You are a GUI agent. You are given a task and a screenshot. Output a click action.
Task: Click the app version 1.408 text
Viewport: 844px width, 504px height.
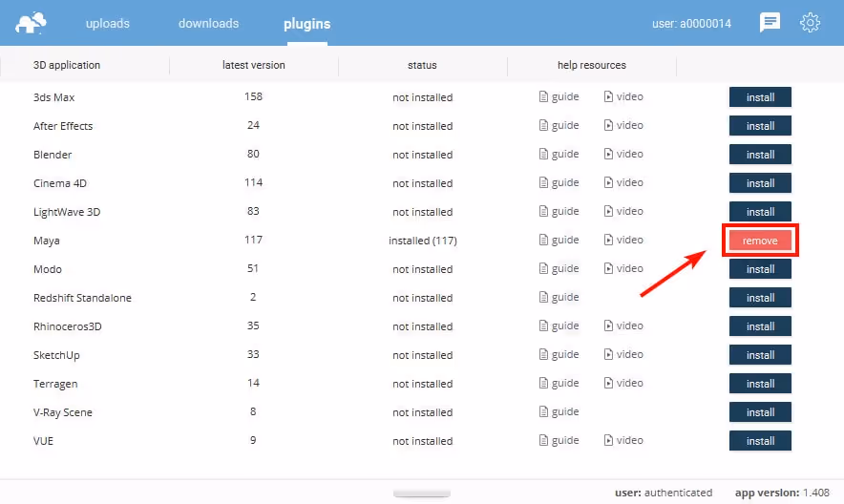point(782,493)
